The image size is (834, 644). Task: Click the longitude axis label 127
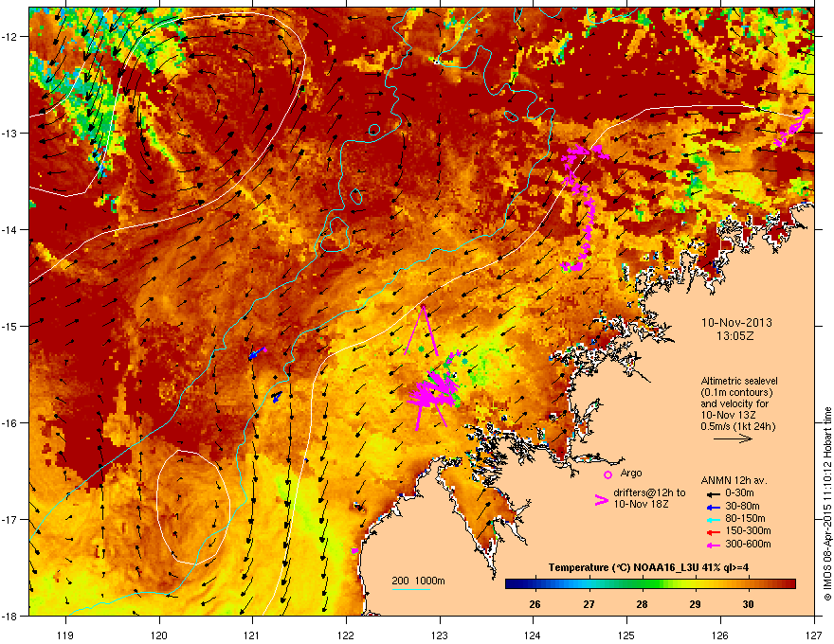click(814, 635)
